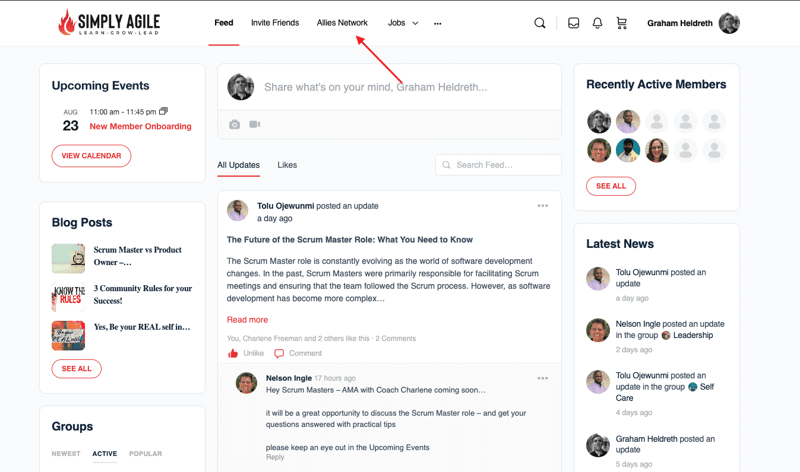Click the Leadership group icon in Latest News

pyautogui.click(x=666, y=335)
